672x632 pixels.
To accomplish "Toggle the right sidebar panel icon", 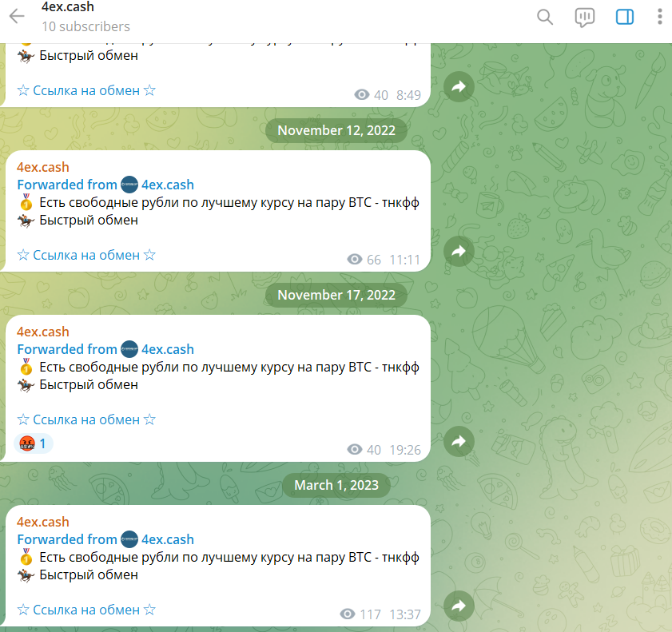I will (624, 17).
